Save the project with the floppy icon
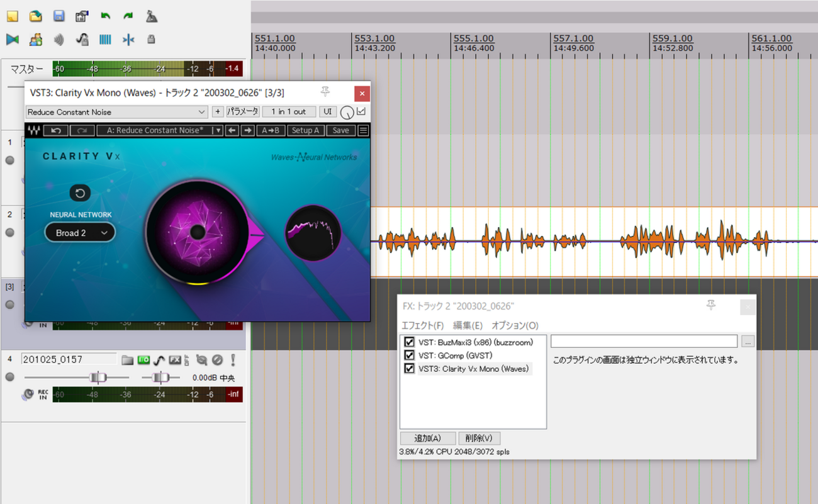The width and height of the screenshot is (818, 504). (59, 16)
